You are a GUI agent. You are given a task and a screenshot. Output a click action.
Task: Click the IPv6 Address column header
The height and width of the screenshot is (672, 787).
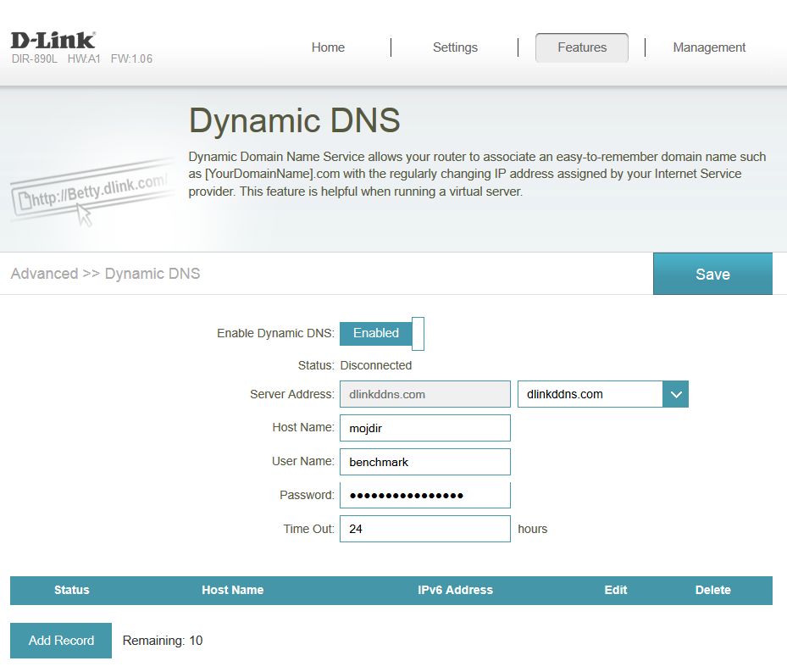coord(455,590)
